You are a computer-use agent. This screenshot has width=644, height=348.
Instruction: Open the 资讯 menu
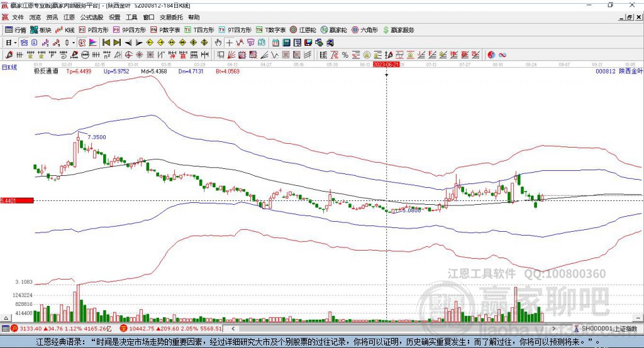pos(52,17)
